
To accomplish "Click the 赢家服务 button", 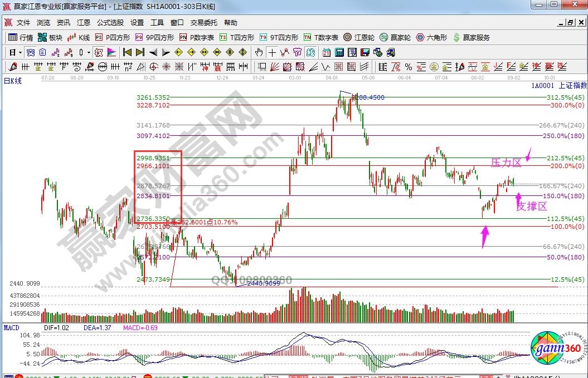I will click(472, 37).
